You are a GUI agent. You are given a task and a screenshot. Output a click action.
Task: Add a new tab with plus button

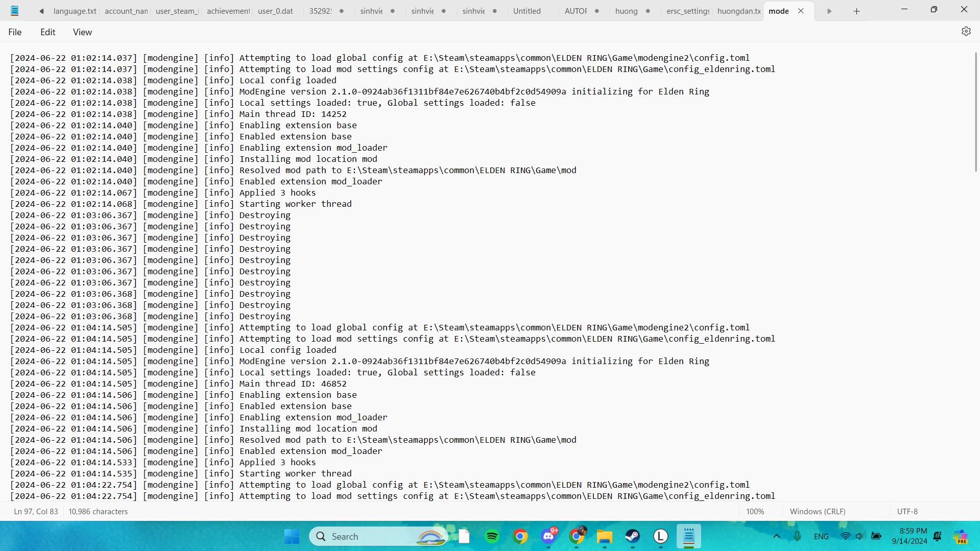(x=856, y=11)
